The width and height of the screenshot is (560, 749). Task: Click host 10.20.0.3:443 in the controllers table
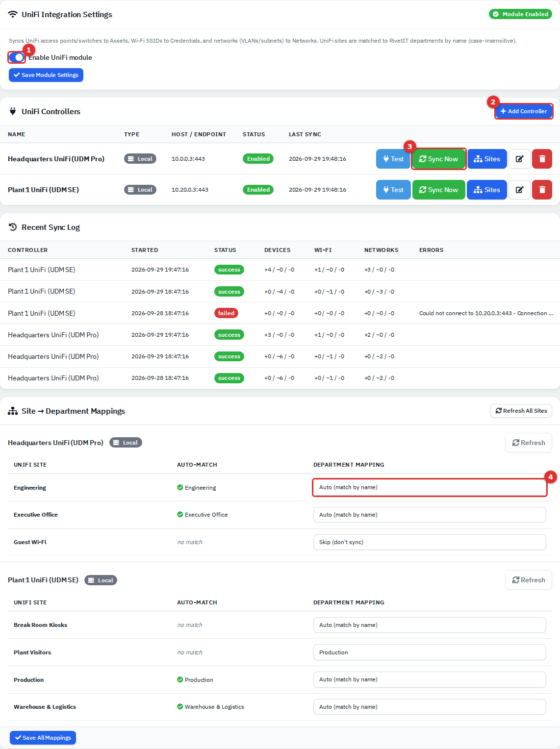pyautogui.click(x=190, y=190)
